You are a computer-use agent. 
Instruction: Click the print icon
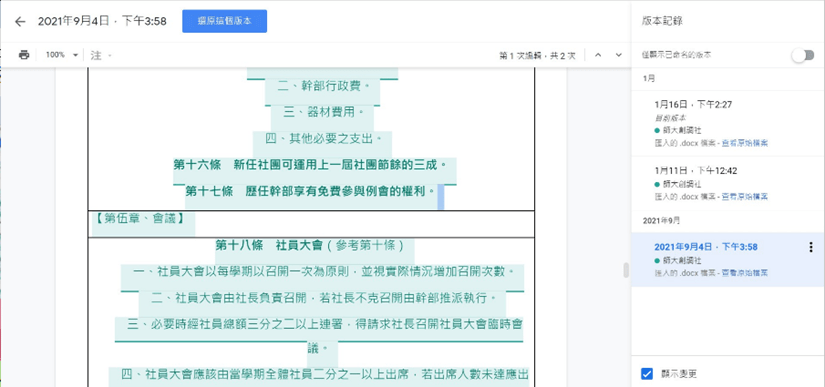pos(24,55)
